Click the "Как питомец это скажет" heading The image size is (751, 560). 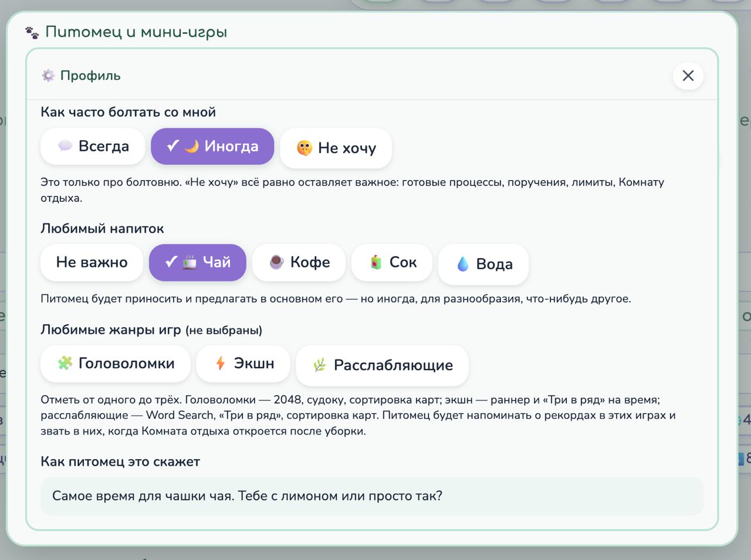click(120, 461)
